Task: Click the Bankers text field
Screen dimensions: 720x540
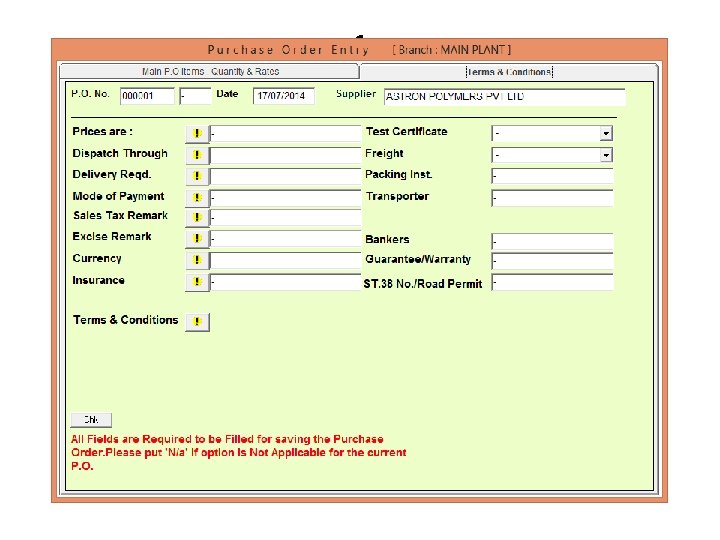Action: 552,242
